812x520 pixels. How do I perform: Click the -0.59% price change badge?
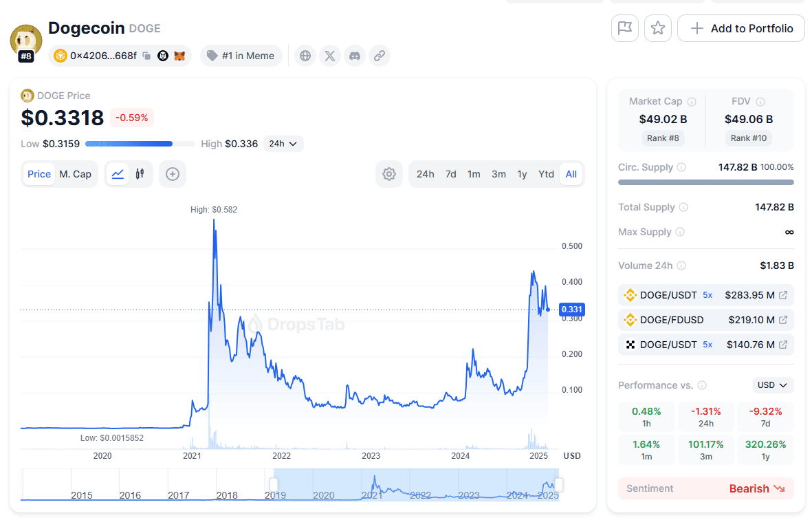[131, 118]
